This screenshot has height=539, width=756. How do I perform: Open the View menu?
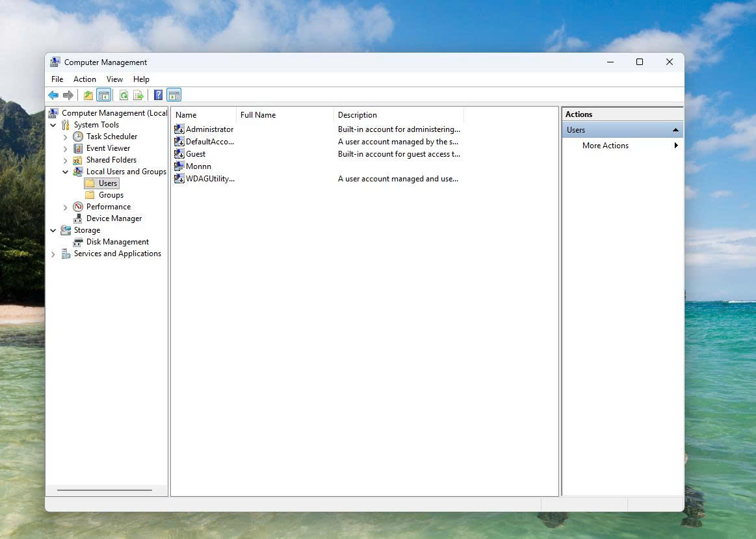click(115, 79)
